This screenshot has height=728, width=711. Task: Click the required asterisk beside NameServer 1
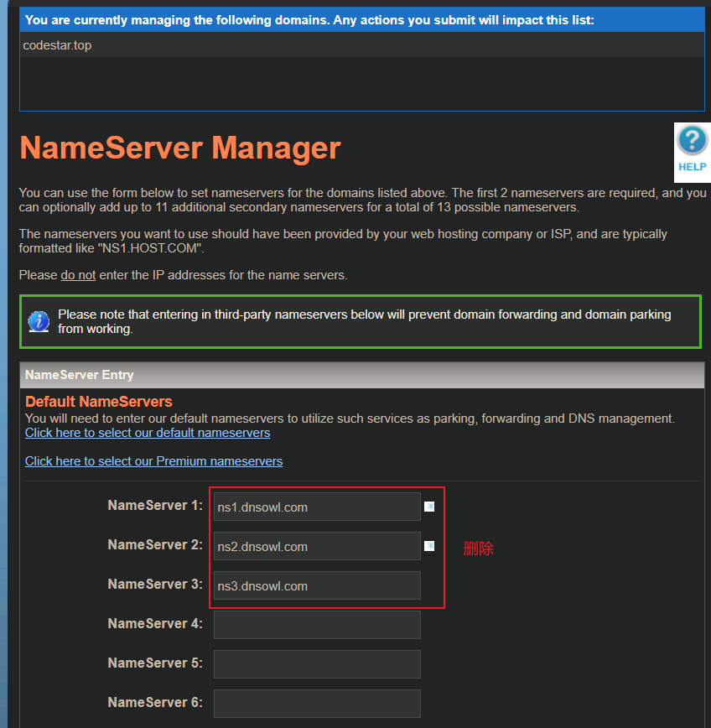429,507
